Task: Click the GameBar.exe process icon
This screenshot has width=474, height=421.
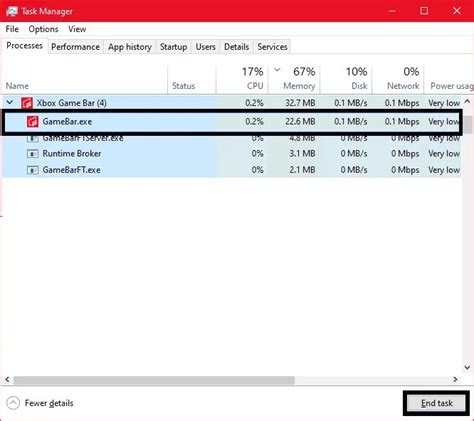Action: tap(32, 122)
